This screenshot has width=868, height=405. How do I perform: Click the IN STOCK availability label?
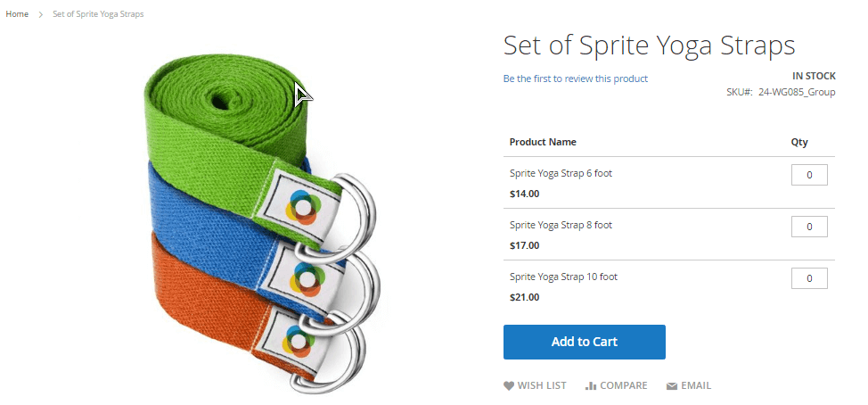click(814, 77)
